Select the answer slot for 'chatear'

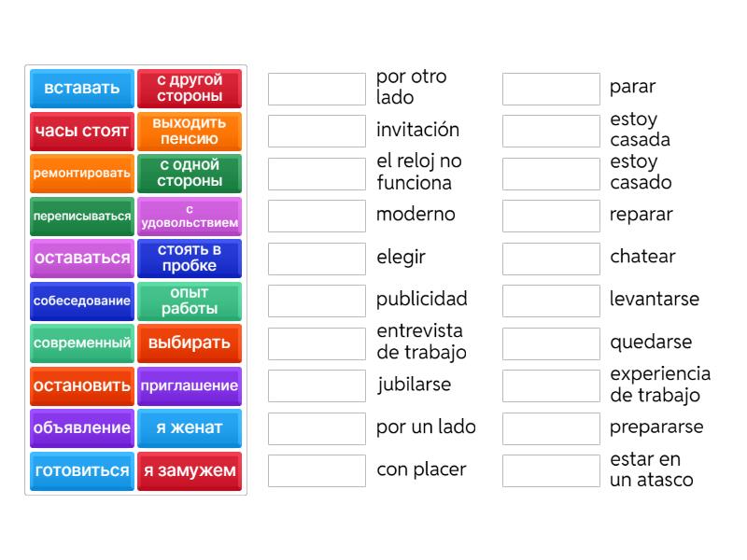tap(551, 259)
